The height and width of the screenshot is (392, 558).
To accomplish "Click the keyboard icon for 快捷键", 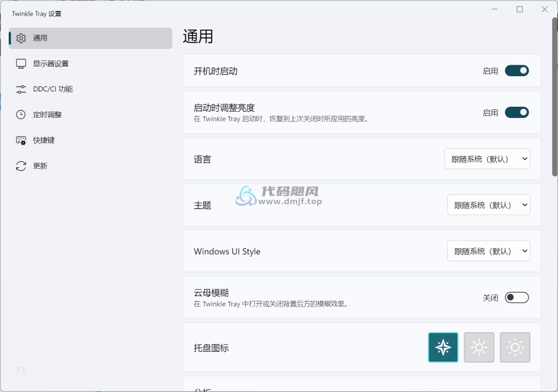I will tap(21, 140).
